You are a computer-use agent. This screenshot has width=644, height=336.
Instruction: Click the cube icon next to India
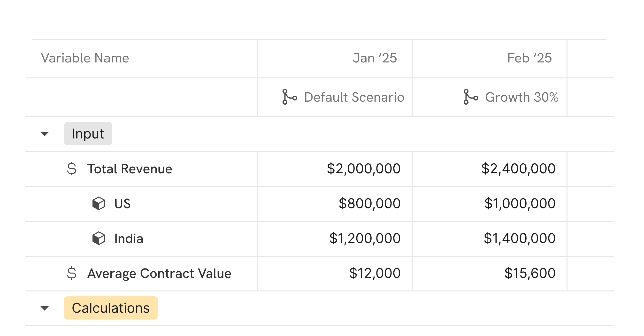point(99,238)
